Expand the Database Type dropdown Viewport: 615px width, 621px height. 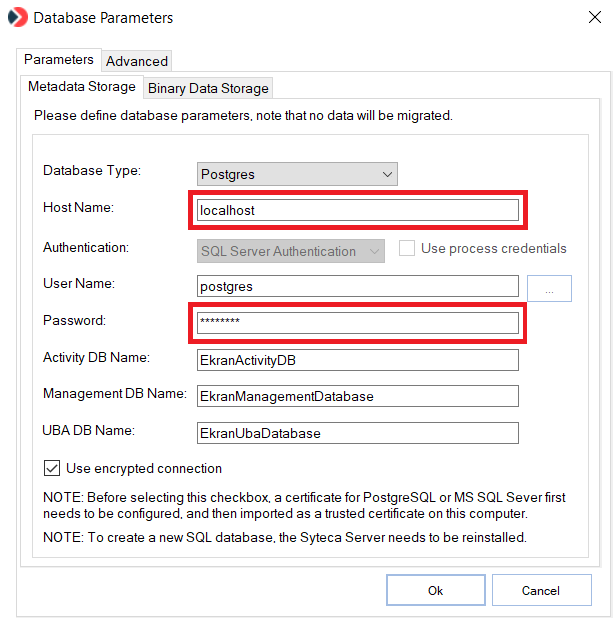tap(297, 174)
